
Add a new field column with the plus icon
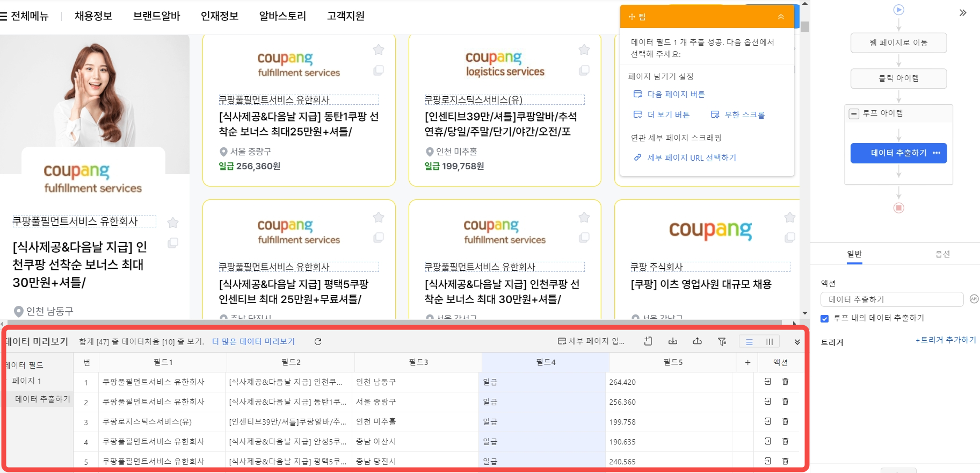click(747, 362)
